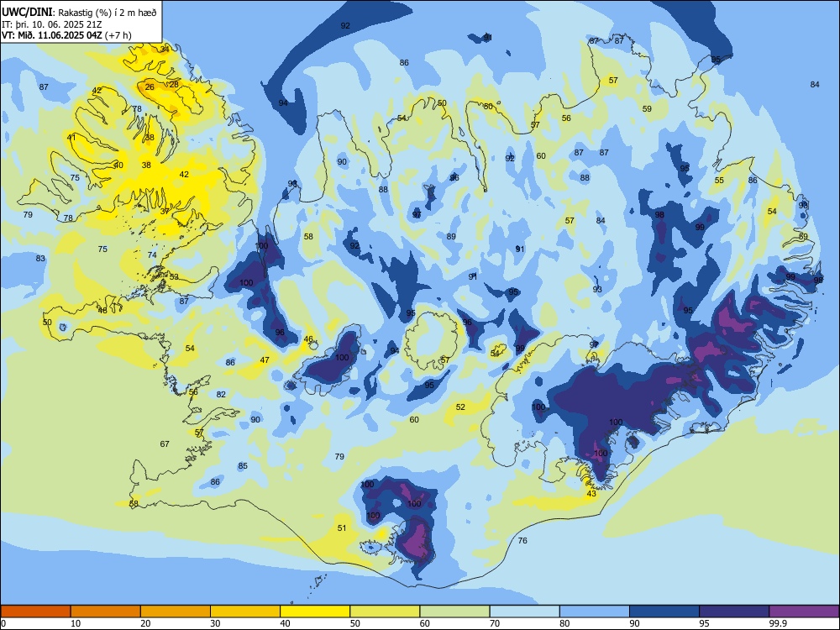Click the map value '52'
This screenshot has height=630, width=840.
click(x=460, y=407)
